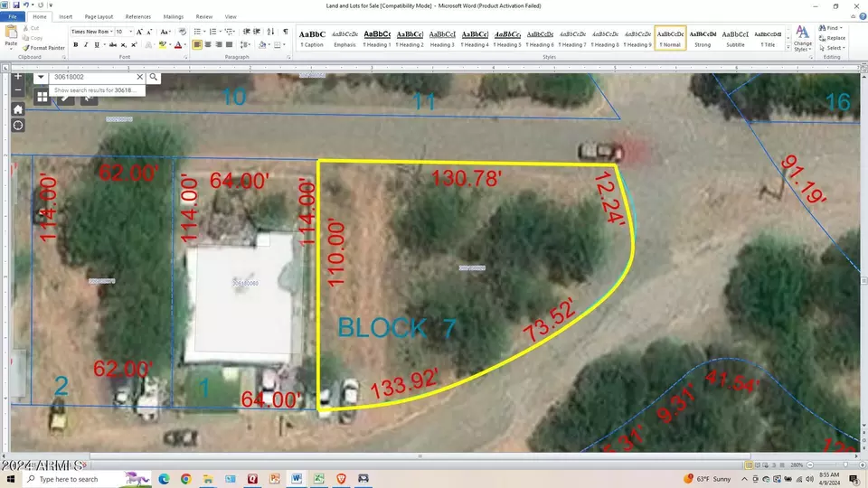Screen dimensions: 868x488
Task: Enable center text alignment
Action: pos(208,45)
